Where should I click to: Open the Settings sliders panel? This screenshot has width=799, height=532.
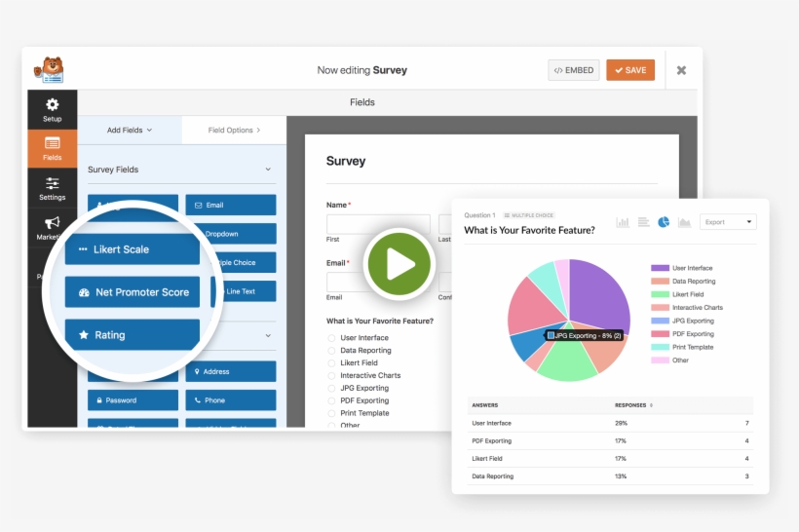52,189
